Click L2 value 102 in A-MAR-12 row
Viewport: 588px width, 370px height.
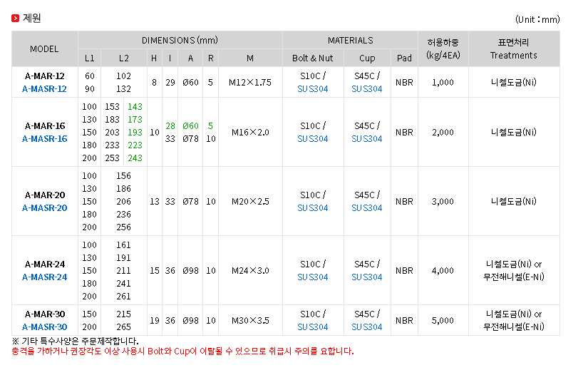pyautogui.click(x=124, y=76)
